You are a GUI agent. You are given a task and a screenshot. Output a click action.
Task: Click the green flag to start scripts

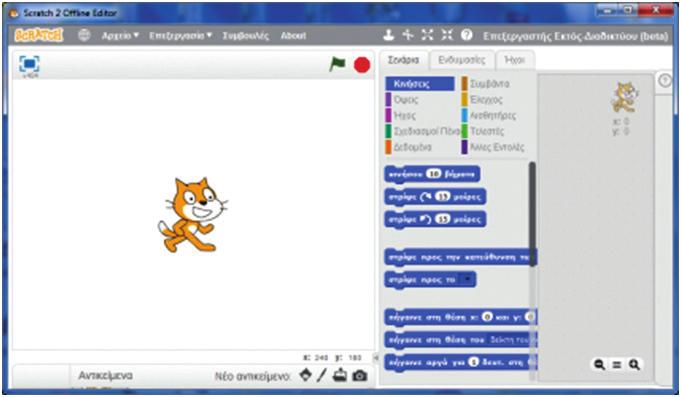[337, 65]
